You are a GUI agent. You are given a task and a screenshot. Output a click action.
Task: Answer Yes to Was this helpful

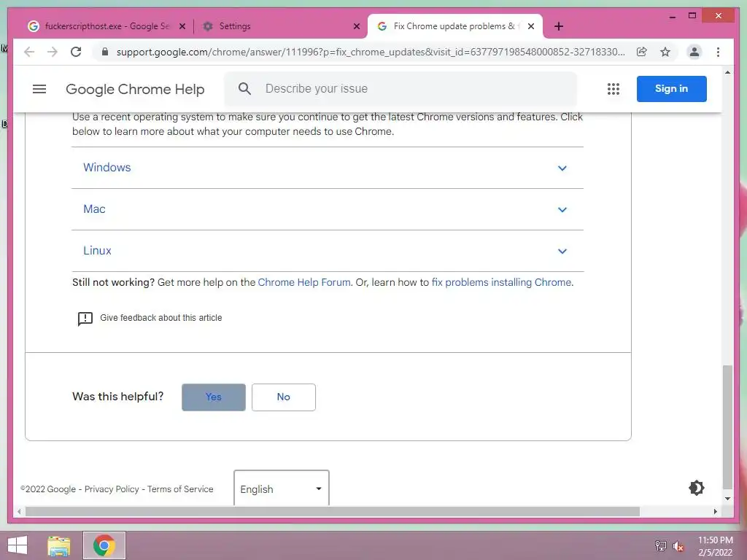[214, 397]
